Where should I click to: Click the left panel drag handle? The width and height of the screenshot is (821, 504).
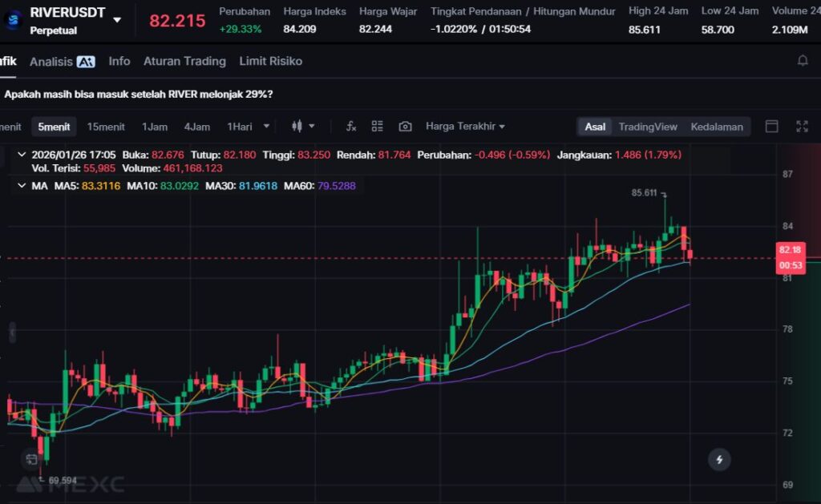[12, 332]
